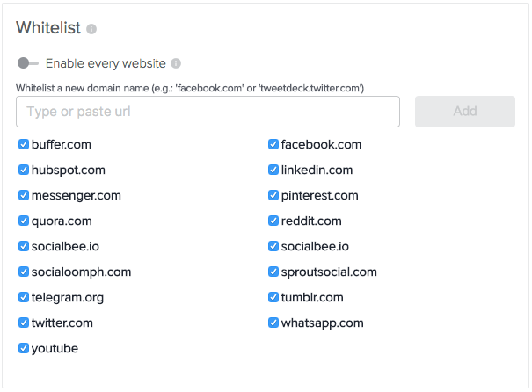532x392 pixels.
Task: Disable linkedin.com in the whitelist
Action: [x=273, y=170]
